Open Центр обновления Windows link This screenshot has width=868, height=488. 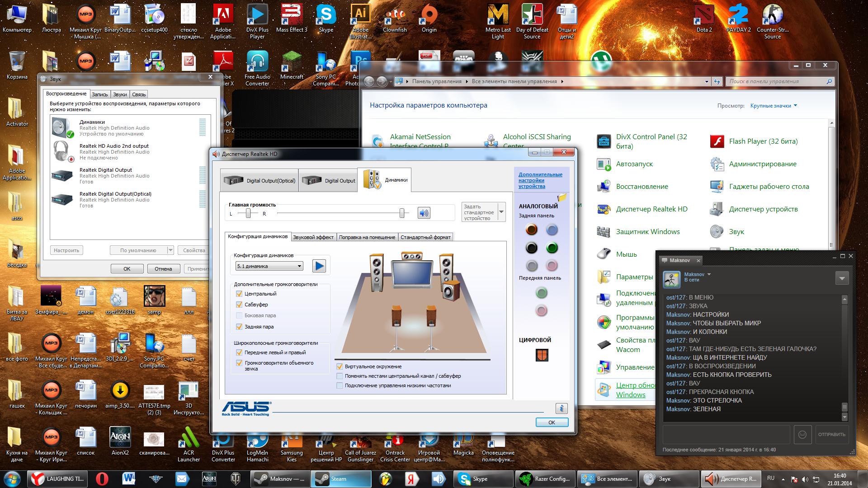(635, 390)
